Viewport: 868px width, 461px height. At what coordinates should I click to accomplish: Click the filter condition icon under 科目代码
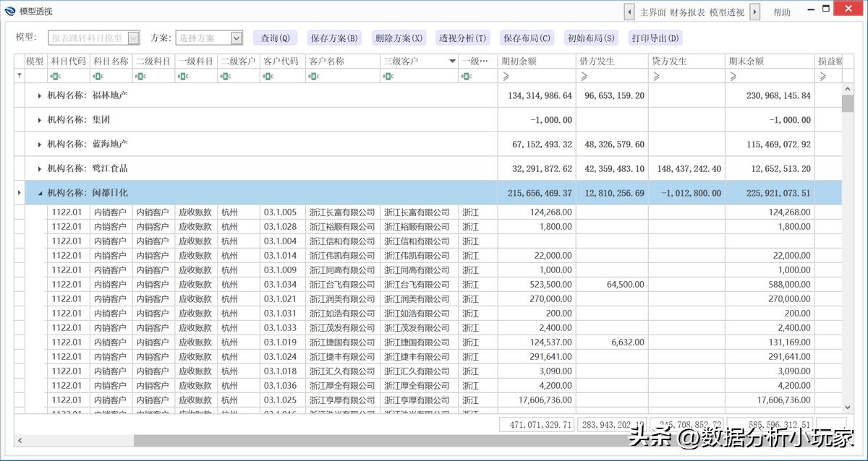(x=55, y=76)
